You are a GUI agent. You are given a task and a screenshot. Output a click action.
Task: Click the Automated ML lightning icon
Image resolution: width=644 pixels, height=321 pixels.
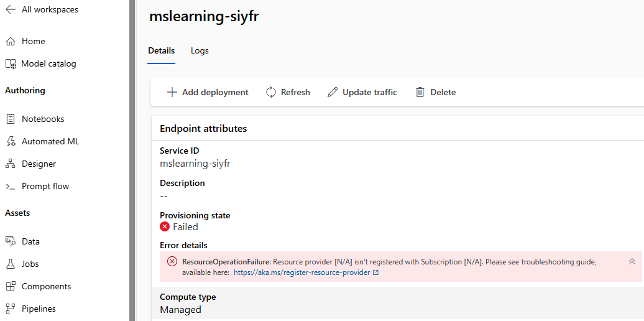point(11,141)
